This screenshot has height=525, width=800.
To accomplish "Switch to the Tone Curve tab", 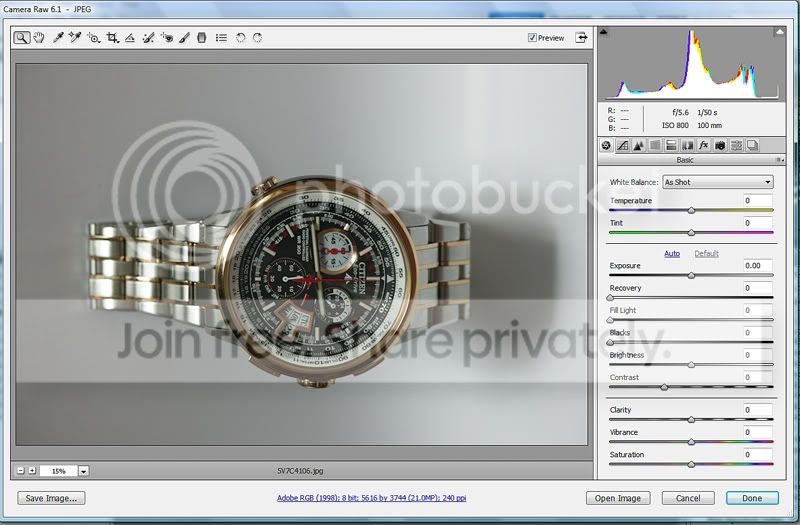I will [x=621, y=145].
